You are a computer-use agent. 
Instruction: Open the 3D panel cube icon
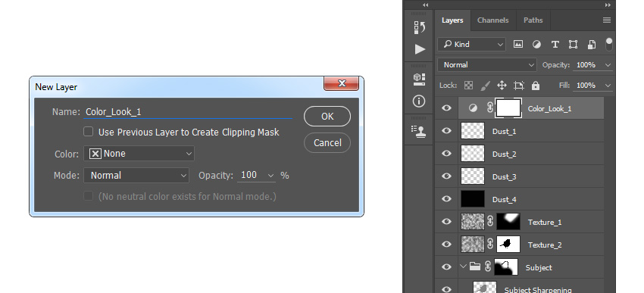click(x=419, y=79)
